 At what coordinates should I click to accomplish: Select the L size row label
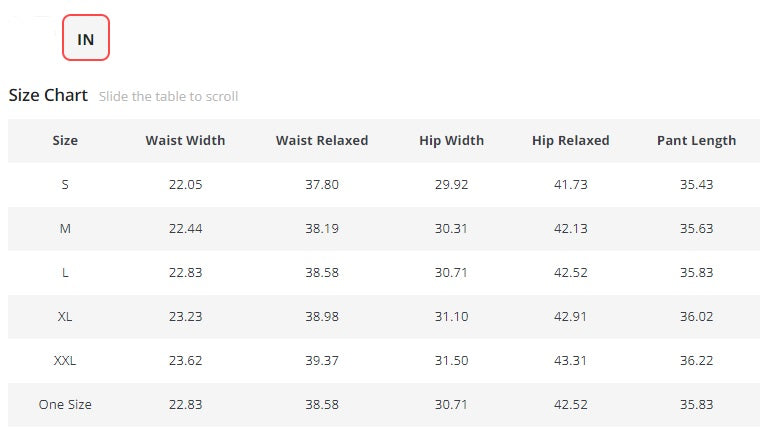65,273
